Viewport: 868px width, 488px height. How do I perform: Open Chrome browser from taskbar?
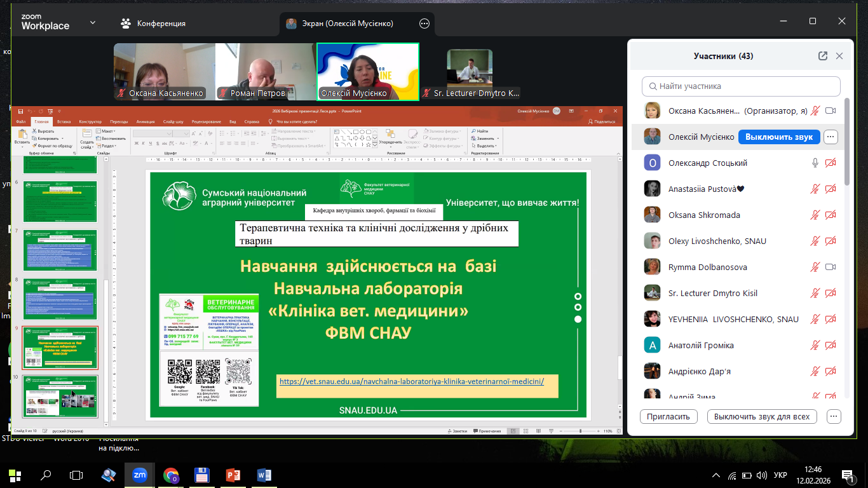[171, 475]
